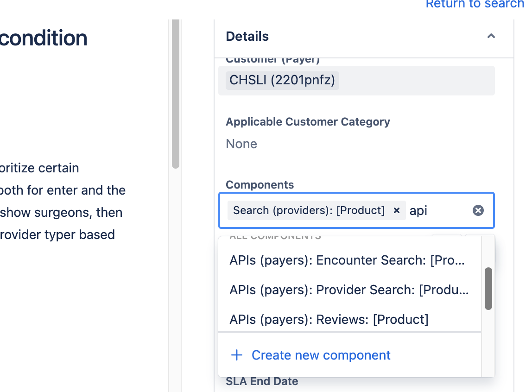Click the issue title ending in 'condition'
Viewport: 532px width, 392px height.
click(x=44, y=38)
